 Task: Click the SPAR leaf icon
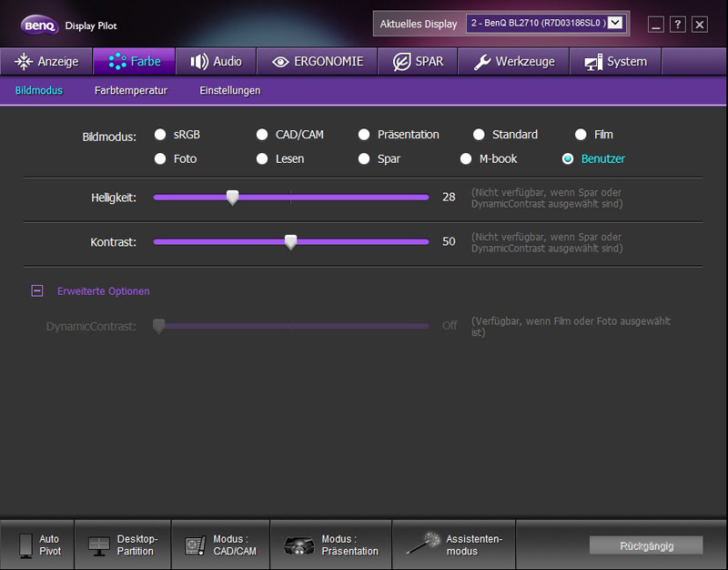point(401,61)
